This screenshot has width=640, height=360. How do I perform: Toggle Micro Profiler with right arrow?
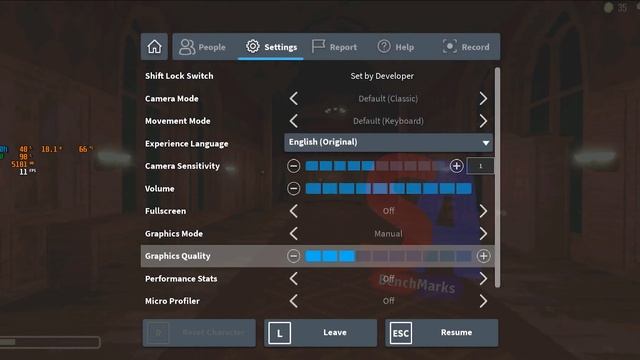pyautogui.click(x=483, y=301)
